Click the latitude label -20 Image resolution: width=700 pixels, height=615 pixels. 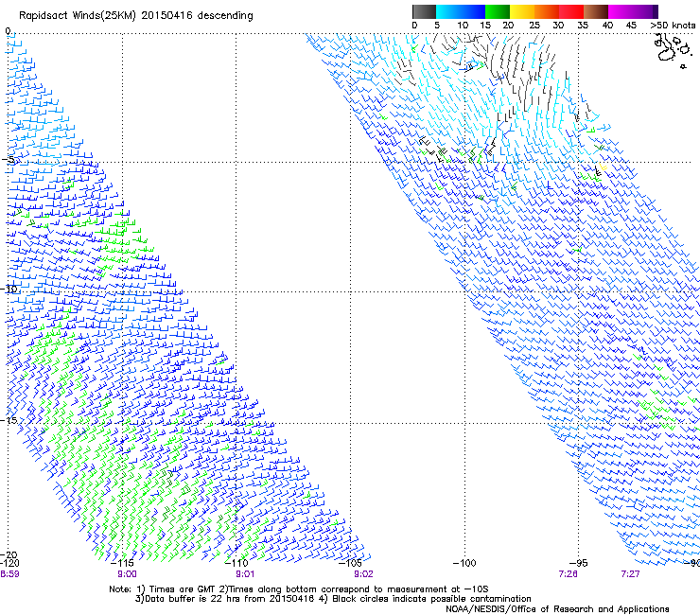pyautogui.click(x=9, y=554)
